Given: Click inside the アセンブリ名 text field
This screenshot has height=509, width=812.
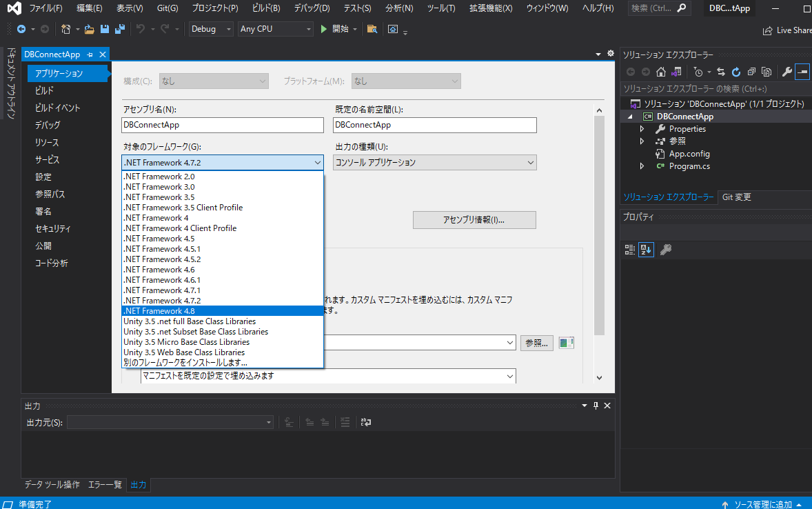Looking at the screenshot, I should coord(222,125).
